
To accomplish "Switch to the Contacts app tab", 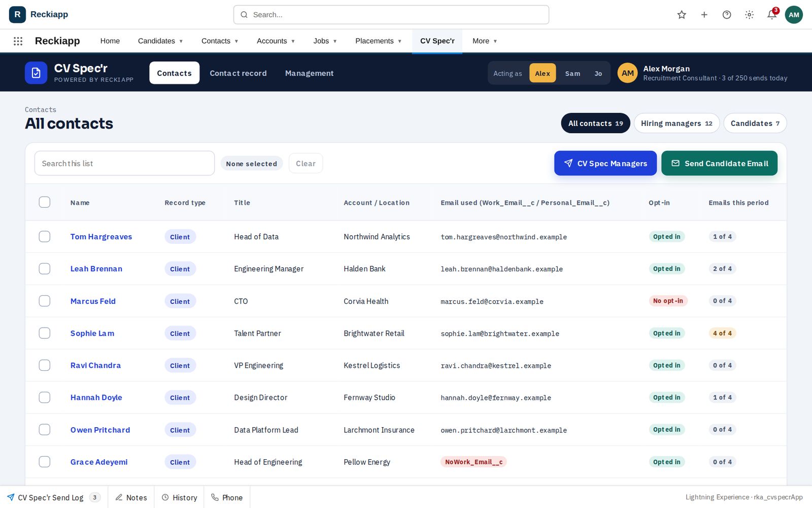I will point(174,73).
